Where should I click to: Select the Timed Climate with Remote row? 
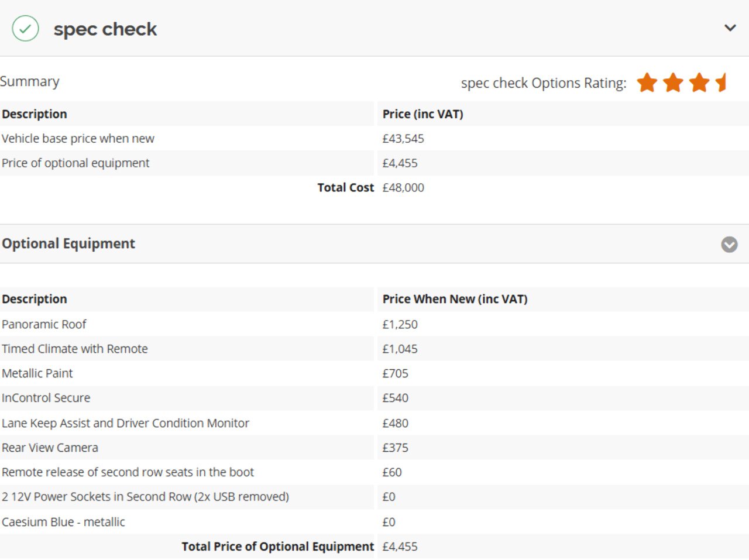click(374, 349)
